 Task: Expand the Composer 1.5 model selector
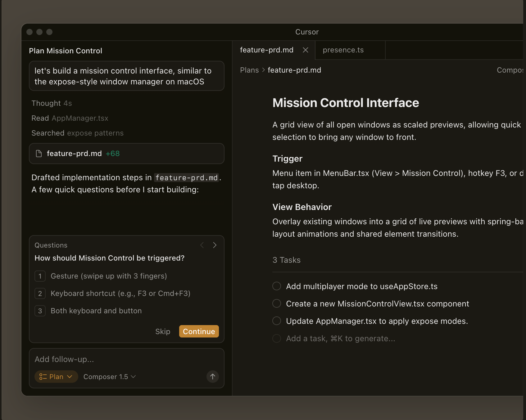click(109, 377)
